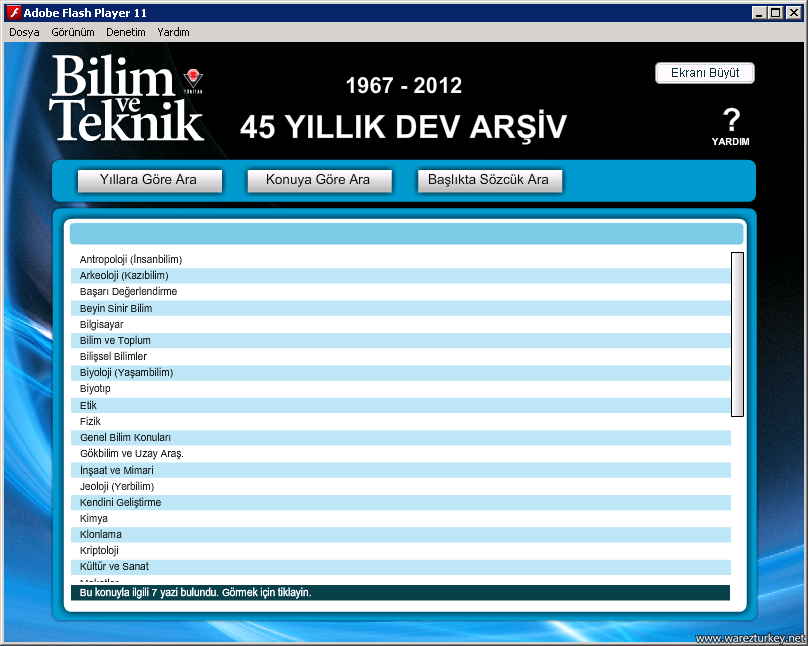This screenshot has width=808, height=646.
Task: Close the Flash Player window
Action: pos(794,13)
